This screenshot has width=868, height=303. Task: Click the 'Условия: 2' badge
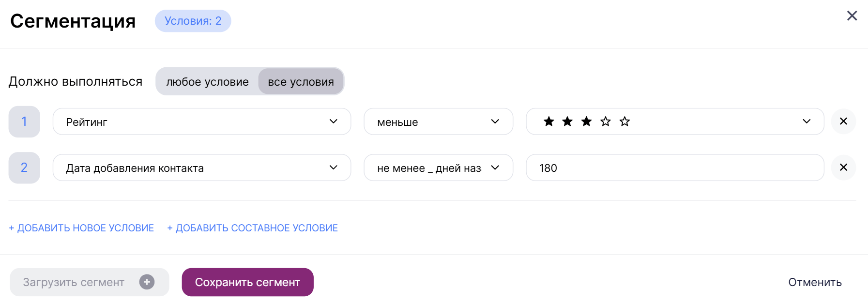click(193, 21)
